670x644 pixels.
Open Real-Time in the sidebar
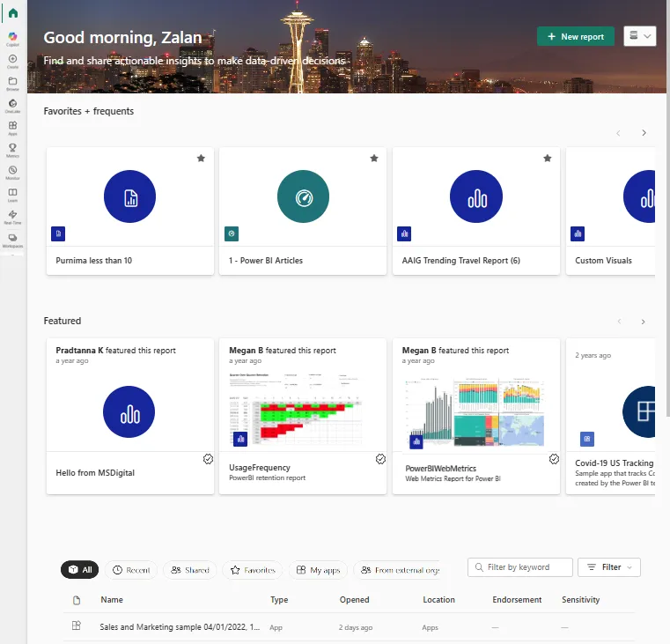[x=13, y=217]
